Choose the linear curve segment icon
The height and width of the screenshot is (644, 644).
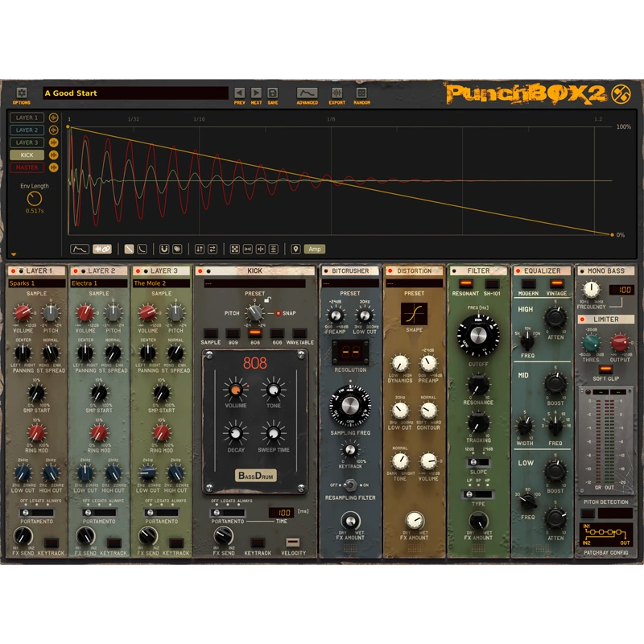pos(129,249)
